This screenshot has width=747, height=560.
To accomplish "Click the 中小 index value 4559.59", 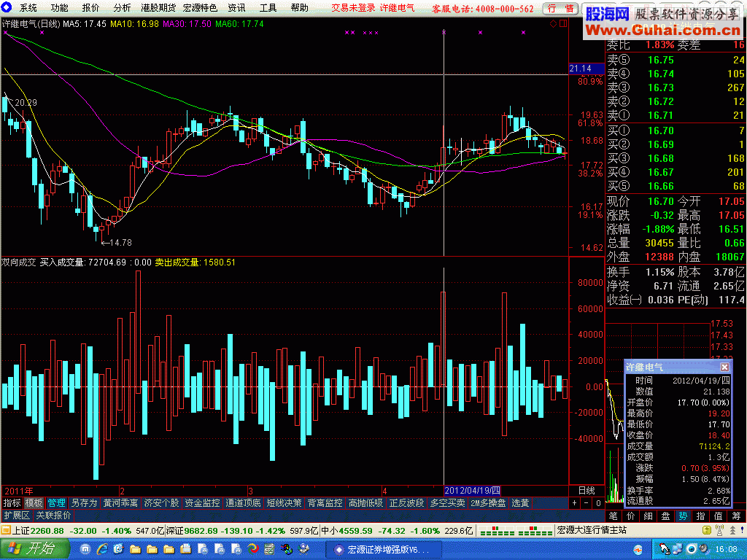I will pos(356,531).
